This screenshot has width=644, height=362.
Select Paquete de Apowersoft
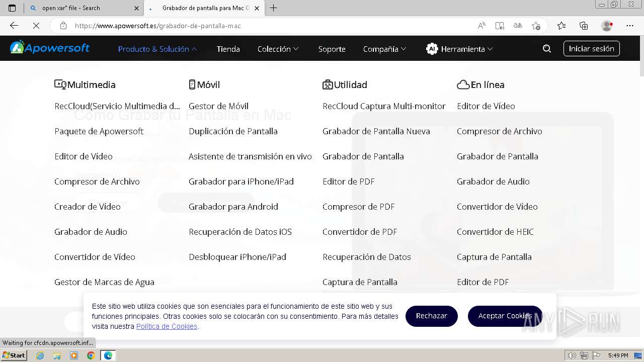tap(99, 131)
